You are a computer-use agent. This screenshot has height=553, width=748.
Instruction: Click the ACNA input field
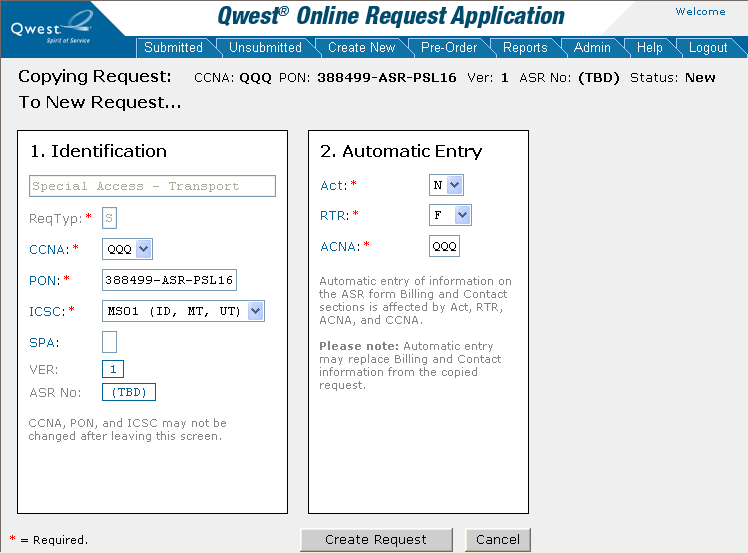[444, 246]
